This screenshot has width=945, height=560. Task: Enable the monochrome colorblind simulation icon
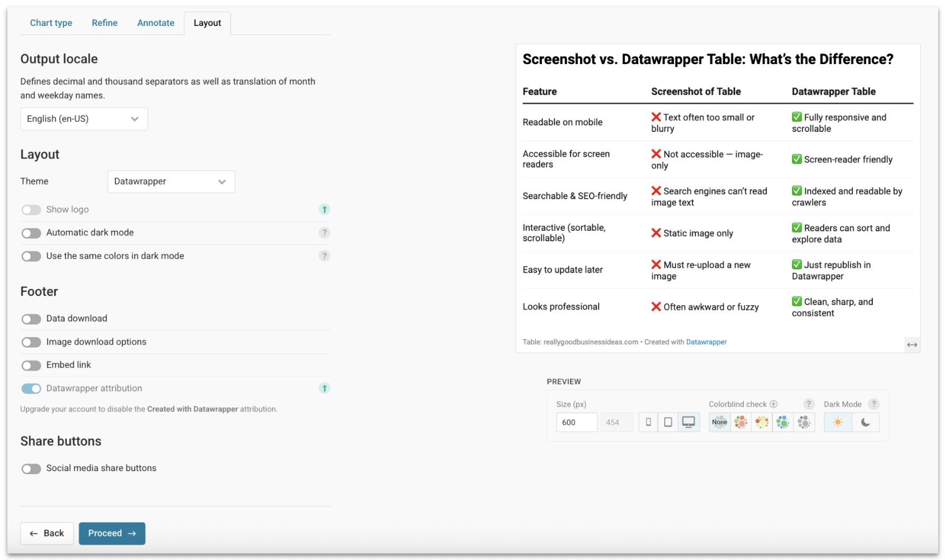[x=804, y=422]
